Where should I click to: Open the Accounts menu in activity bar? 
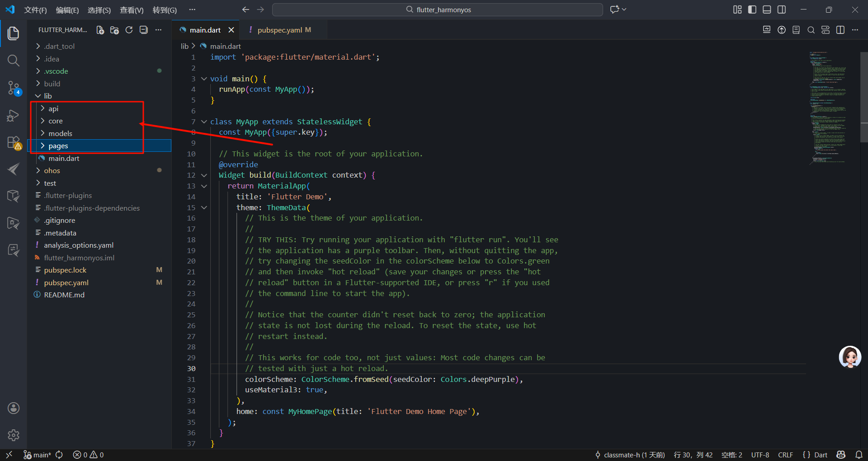(x=14, y=408)
